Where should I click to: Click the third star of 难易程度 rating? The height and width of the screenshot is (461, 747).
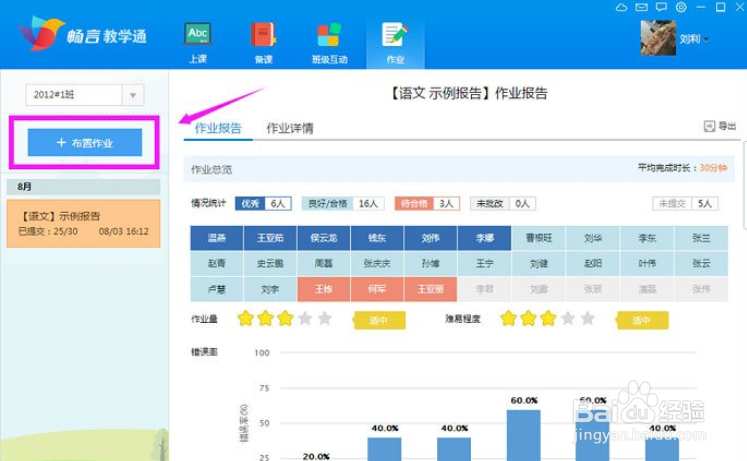coord(548,318)
